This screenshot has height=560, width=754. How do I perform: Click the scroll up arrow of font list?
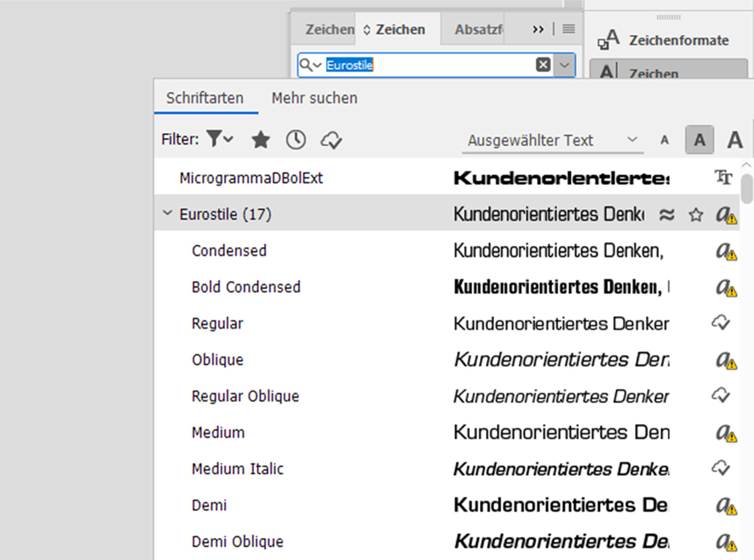click(x=747, y=165)
